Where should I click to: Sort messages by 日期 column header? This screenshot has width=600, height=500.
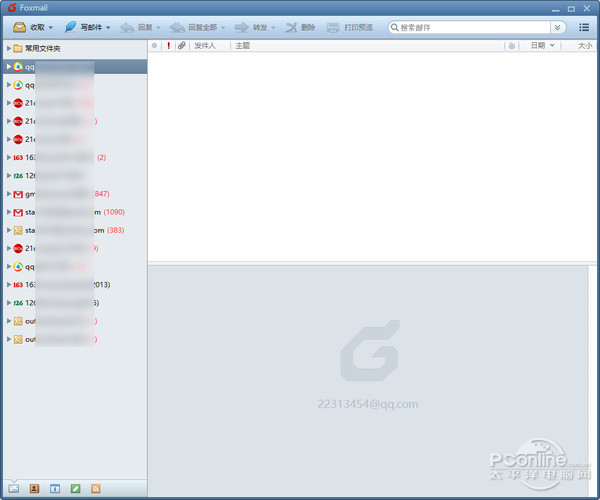(x=538, y=46)
